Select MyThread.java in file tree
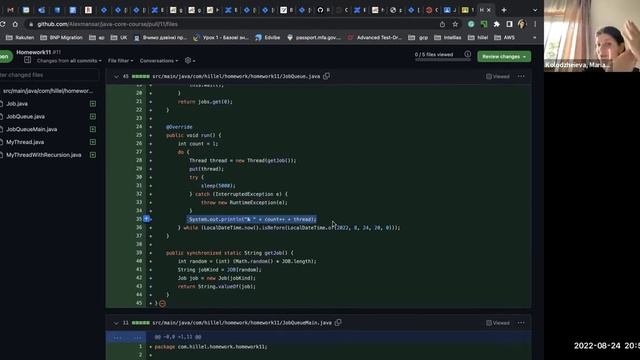Screen dimensions: 640x360 tap(25, 142)
